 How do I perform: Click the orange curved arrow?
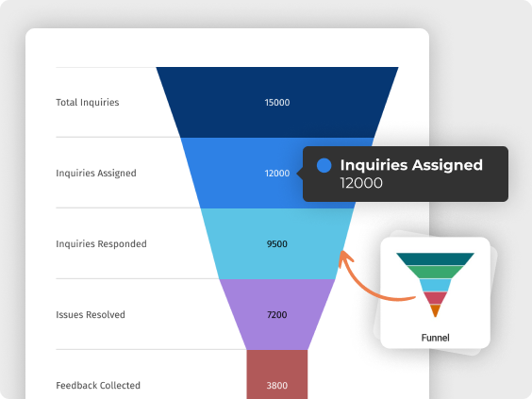[x=374, y=276]
